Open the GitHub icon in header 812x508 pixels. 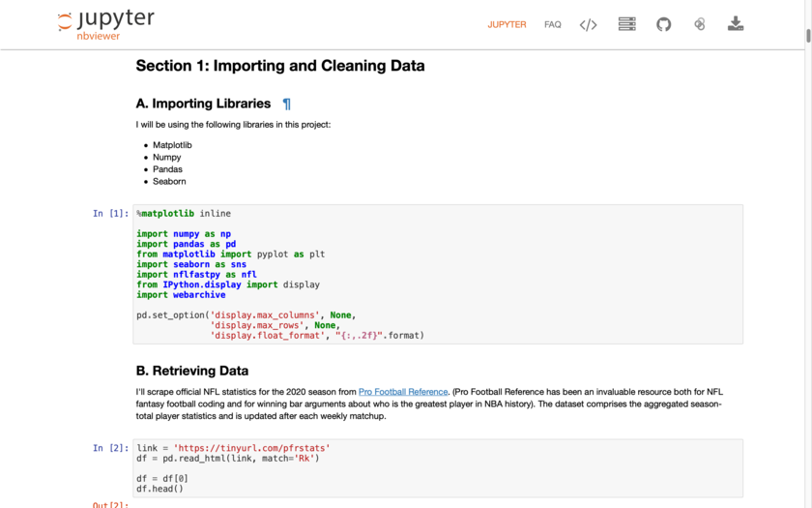(x=663, y=24)
